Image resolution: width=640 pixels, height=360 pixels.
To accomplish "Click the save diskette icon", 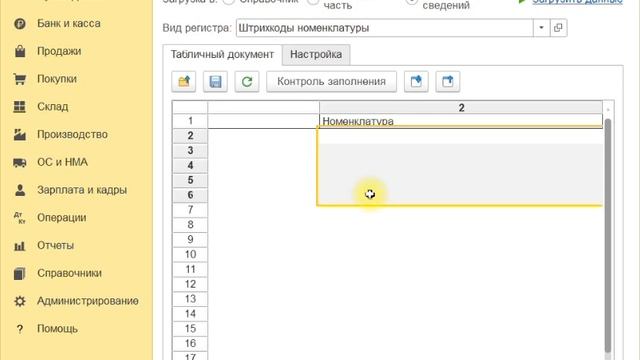I will point(215,82).
